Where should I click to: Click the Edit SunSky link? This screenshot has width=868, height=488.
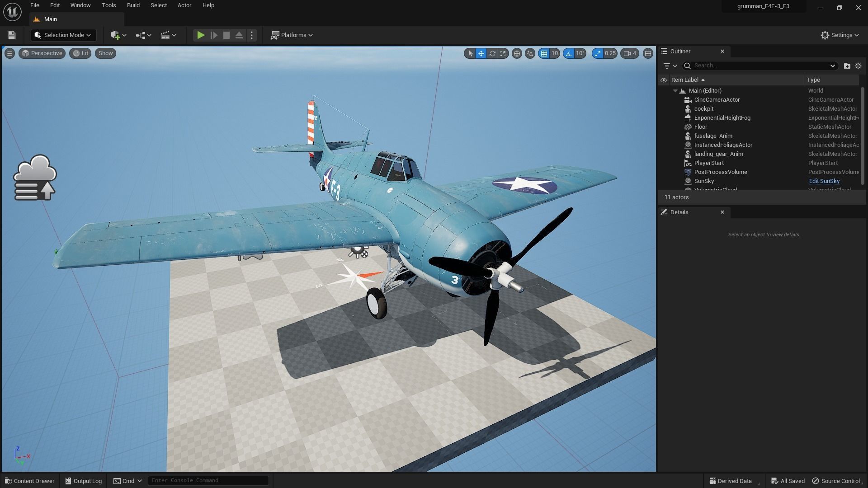click(824, 181)
